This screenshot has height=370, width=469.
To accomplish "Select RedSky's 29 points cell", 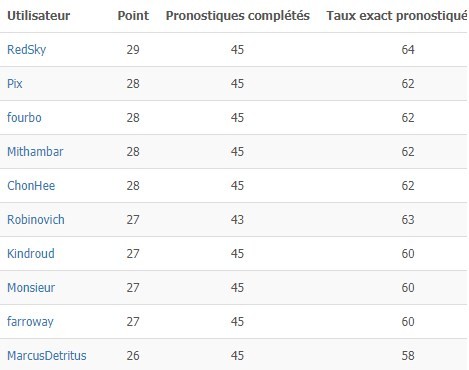I will click(x=133, y=50).
